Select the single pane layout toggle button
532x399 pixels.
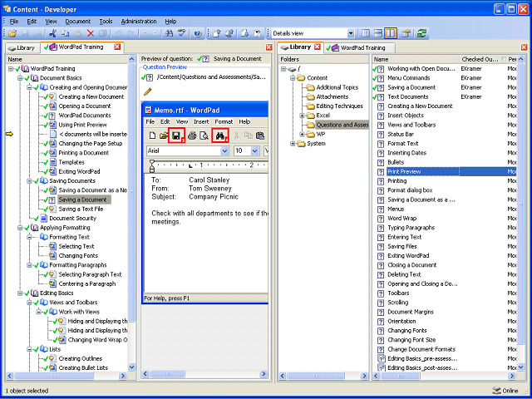pyautogui.click(x=366, y=33)
